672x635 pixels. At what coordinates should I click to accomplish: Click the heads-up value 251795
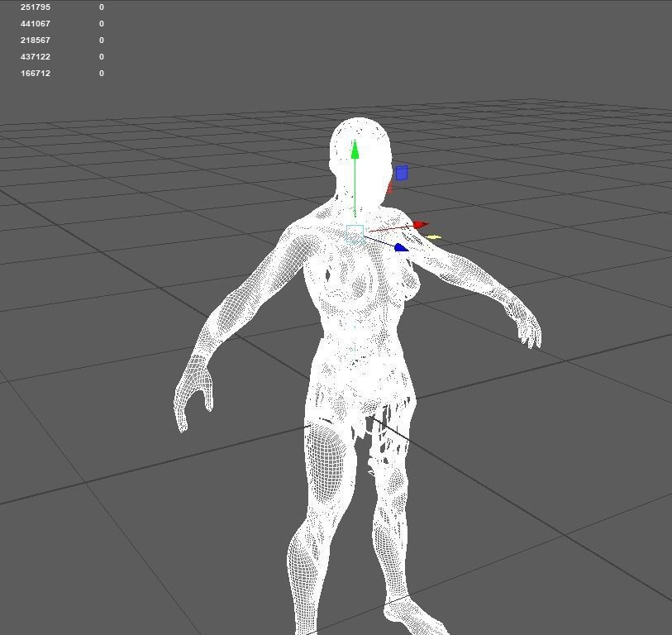pos(36,7)
